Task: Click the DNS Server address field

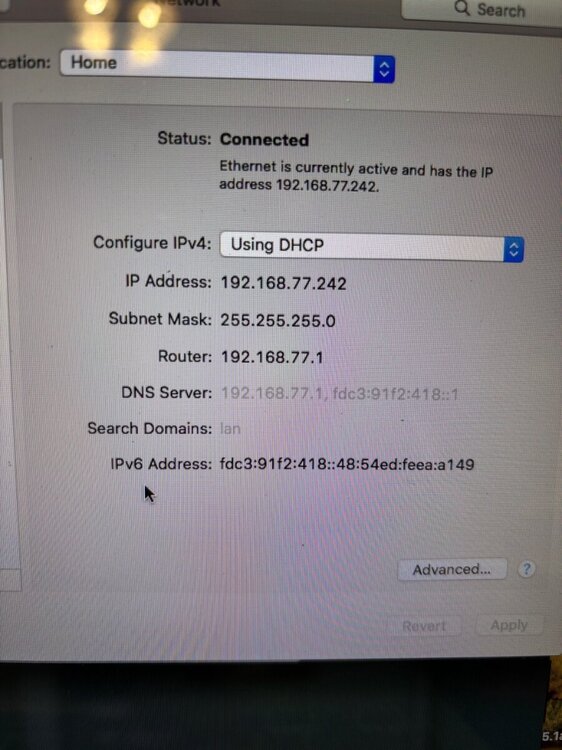Action: click(x=340, y=394)
